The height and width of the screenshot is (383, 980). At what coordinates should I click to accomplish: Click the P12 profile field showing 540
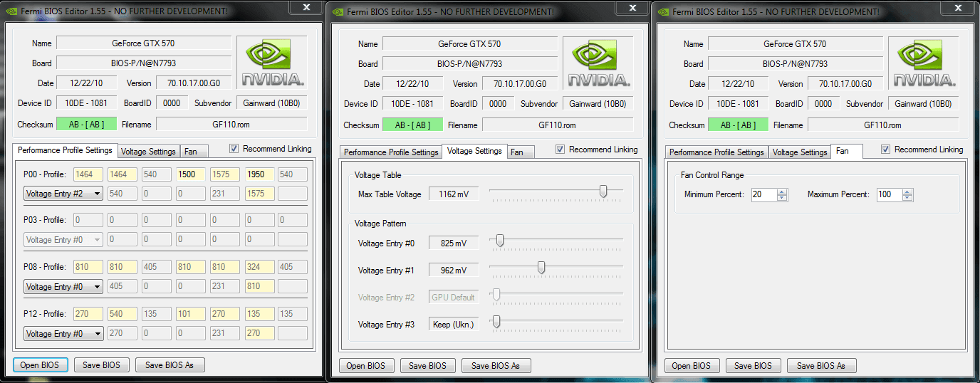tap(122, 314)
